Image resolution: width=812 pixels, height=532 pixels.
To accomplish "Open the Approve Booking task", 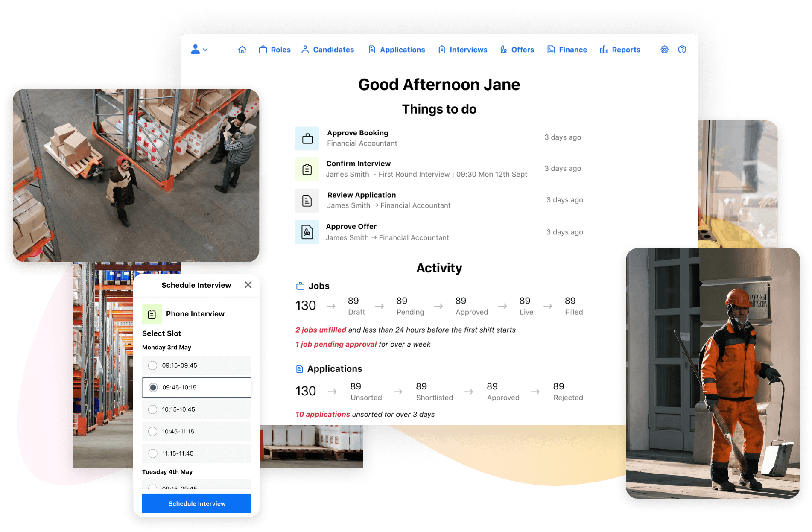I will pos(439,138).
